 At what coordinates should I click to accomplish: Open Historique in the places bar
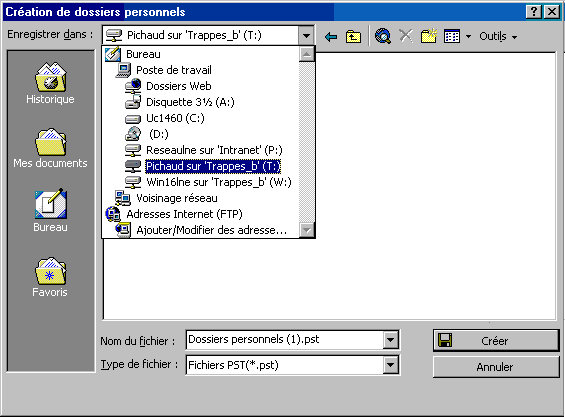point(50,84)
